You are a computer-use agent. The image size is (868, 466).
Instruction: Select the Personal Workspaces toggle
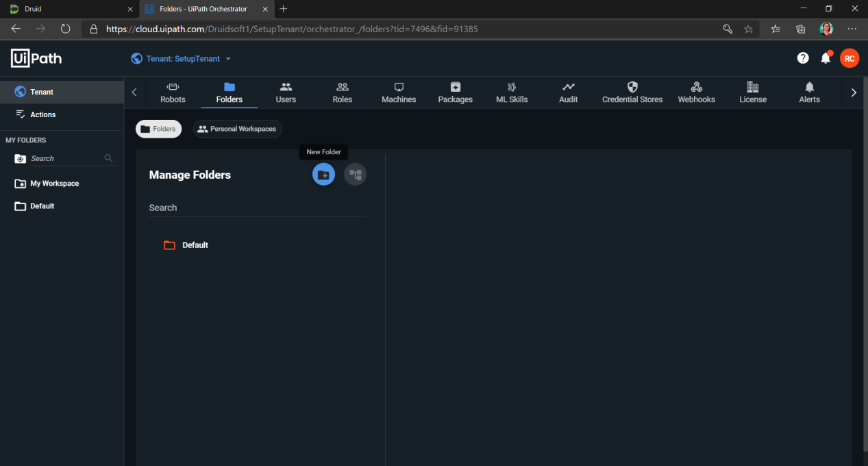pos(237,129)
